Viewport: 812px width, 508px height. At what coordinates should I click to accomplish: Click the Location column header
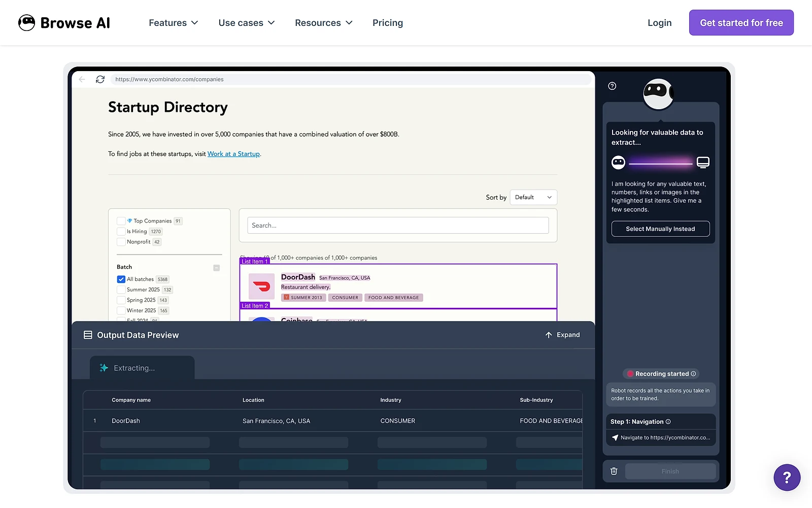[x=253, y=400]
